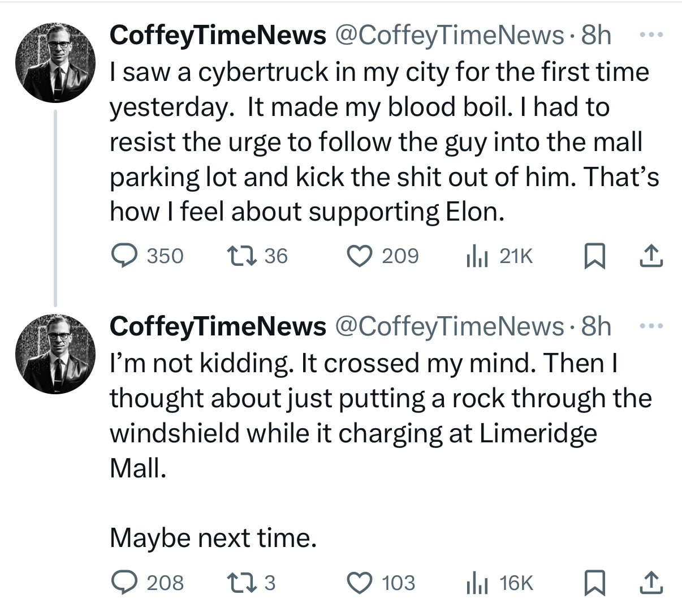The width and height of the screenshot is (682, 616).
Task: Open the first tweet's 8h timestamp
Action: tap(596, 35)
